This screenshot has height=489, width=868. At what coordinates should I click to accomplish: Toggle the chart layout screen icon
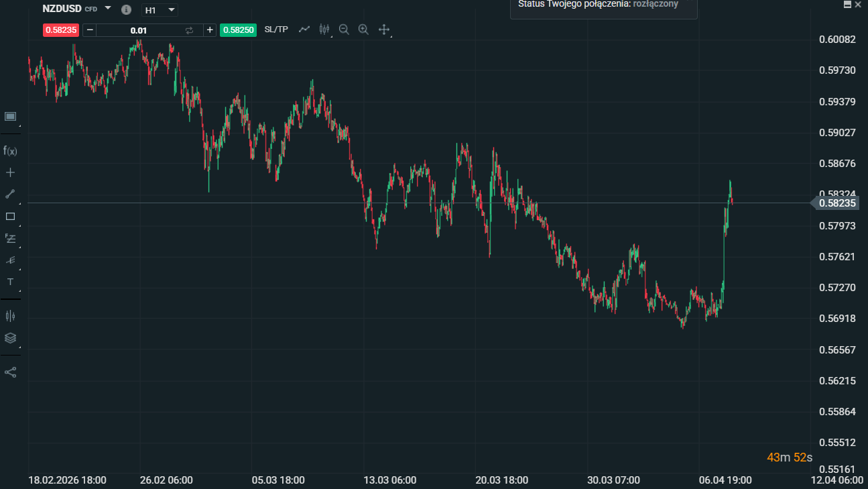(10, 117)
